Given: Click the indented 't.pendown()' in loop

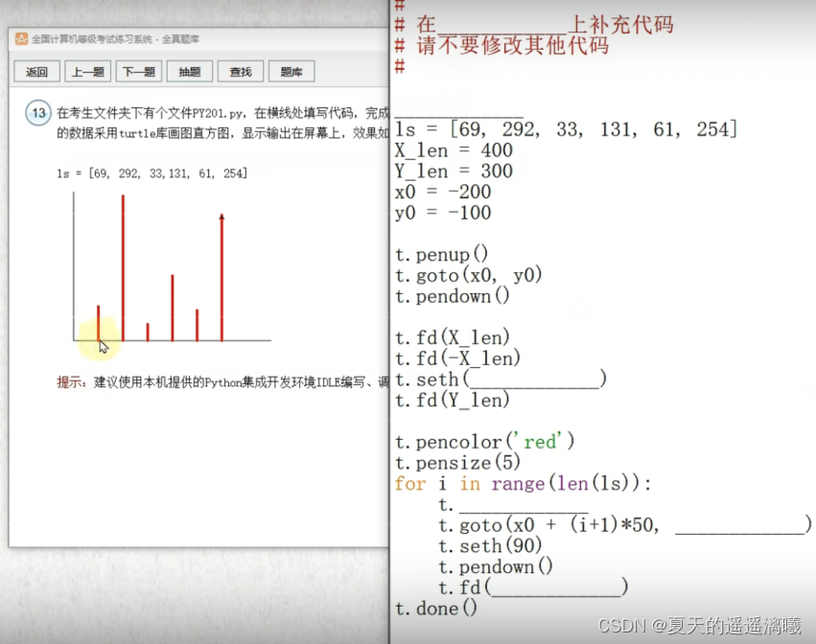Looking at the screenshot, I should [x=496, y=566].
